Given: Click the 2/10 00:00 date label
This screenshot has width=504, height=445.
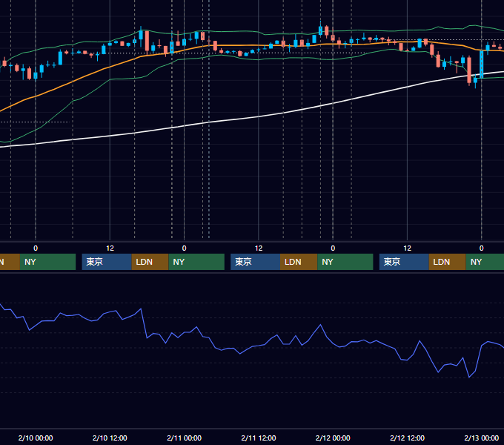Looking at the screenshot, I should [36, 438].
